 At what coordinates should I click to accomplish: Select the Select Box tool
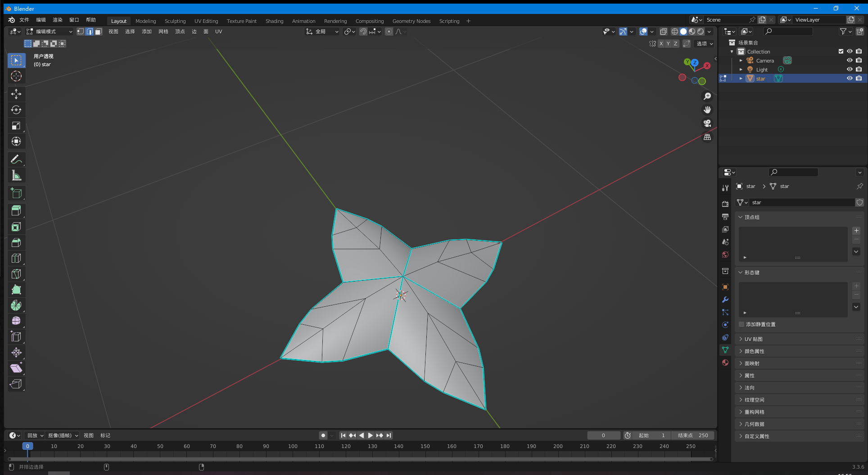(16, 60)
